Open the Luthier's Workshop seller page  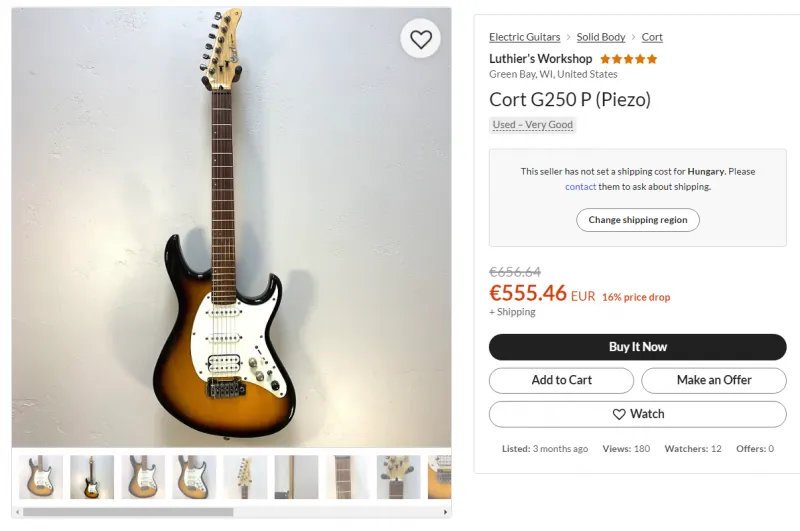pyautogui.click(x=540, y=59)
